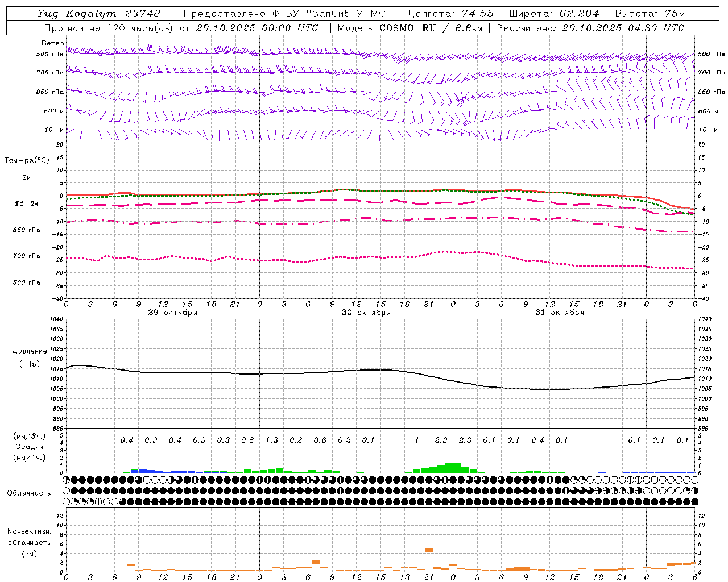Click the forecast start time 29.10.2025 00:00 UTC

pos(257,28)
